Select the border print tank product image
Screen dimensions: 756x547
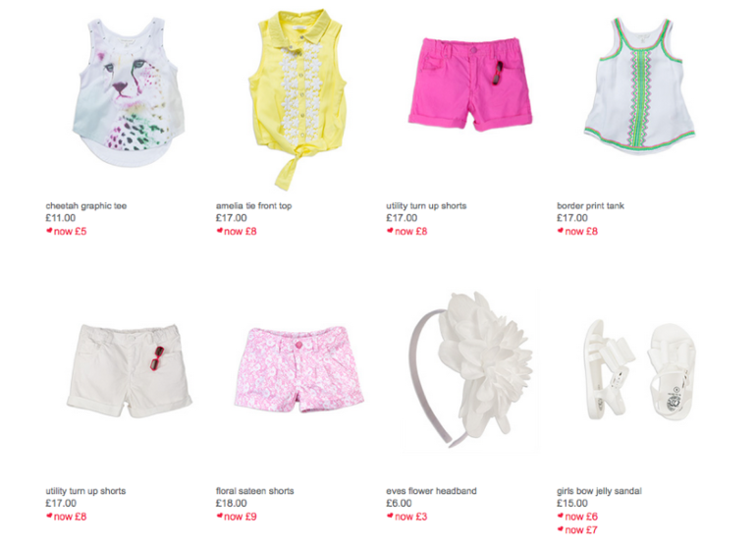(640, 85)
